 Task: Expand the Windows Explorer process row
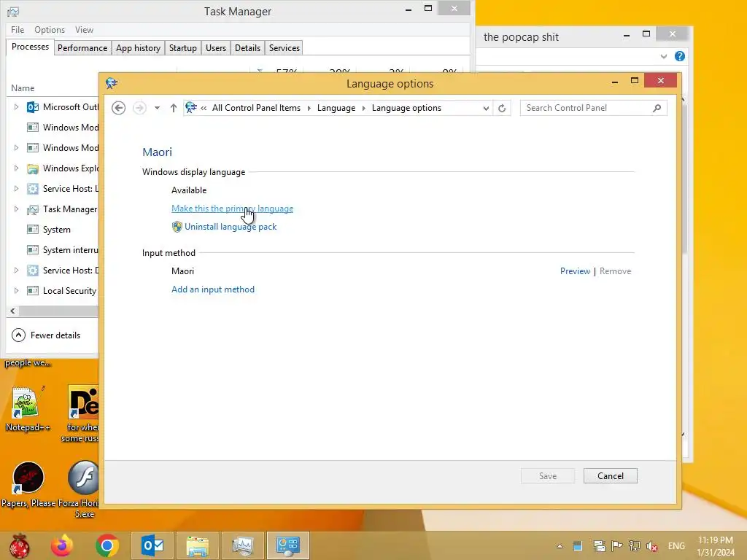[x=16, y=168]
